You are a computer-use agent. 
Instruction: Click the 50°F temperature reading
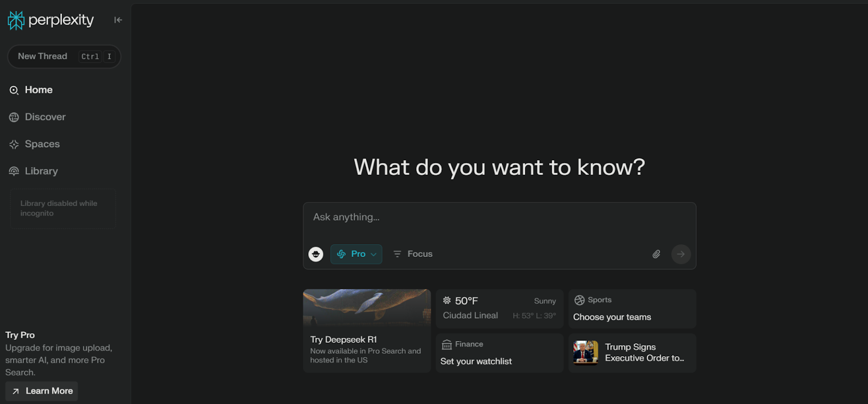[x=467, y=301]
